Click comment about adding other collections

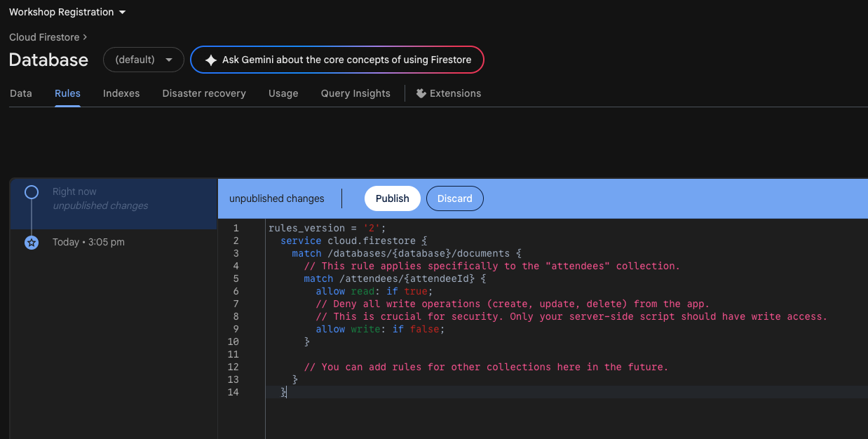coord(486,367)
